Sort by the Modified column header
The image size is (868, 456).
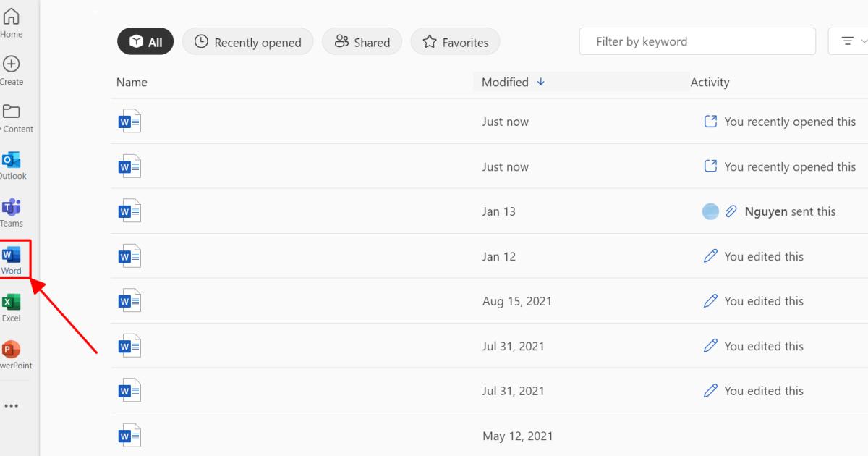pyautogui.click(x=506, y=83)
